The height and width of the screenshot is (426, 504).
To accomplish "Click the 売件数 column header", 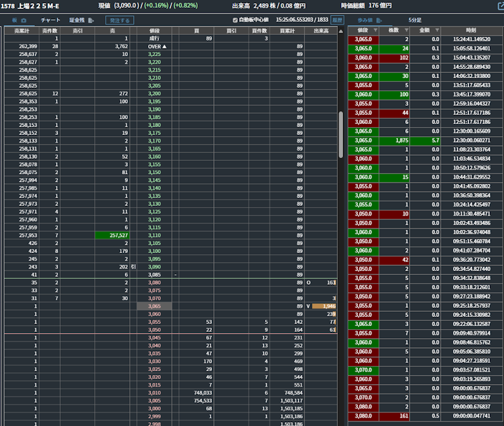I will point(50,31).
